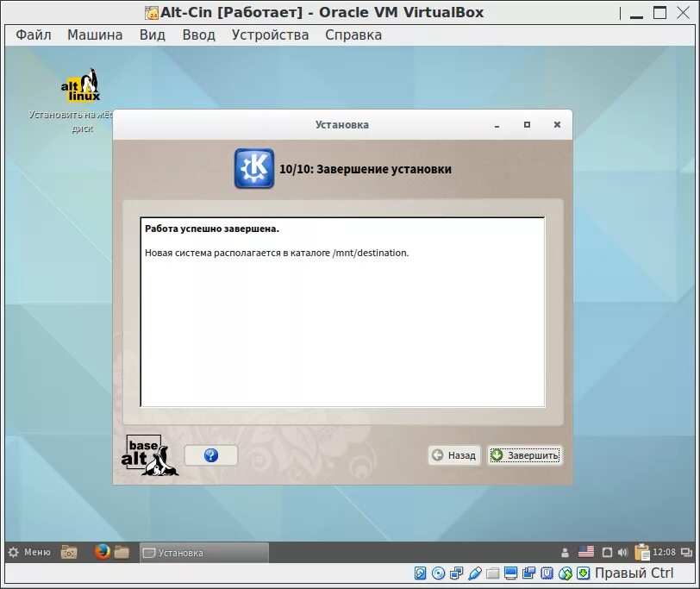Screen dimensions: 700x589
Task: Click the blue question mark help button
Action: pos(210,455)
